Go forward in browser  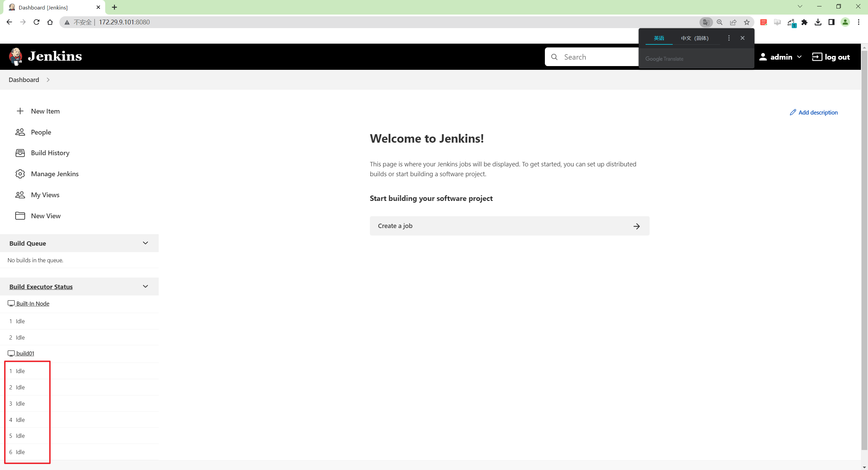point(23,22)
